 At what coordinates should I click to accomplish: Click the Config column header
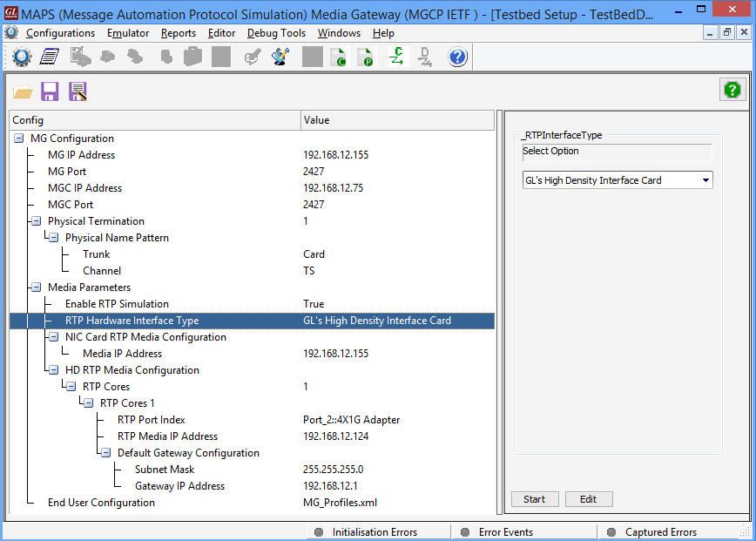pos(155,120)
